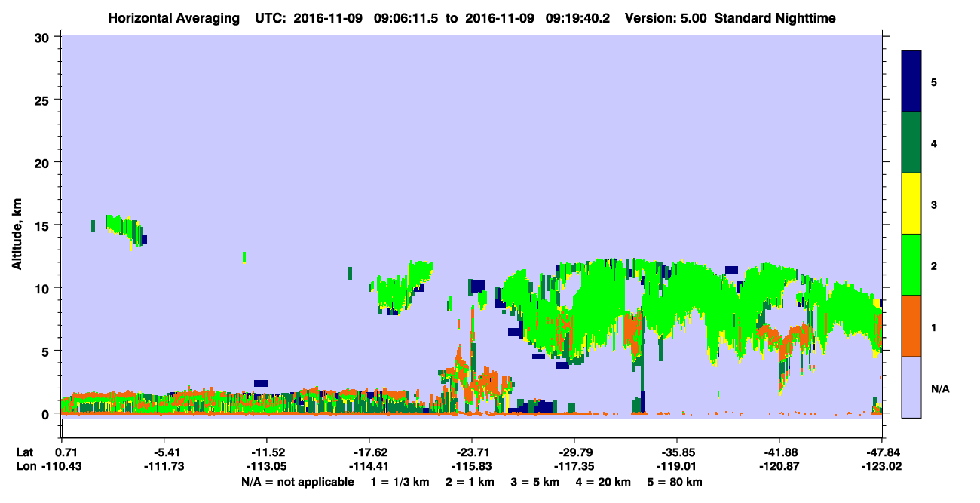Screen dimensions: 980x503
Task: Click the latitude value -5.41
Action: coord(164,452)
